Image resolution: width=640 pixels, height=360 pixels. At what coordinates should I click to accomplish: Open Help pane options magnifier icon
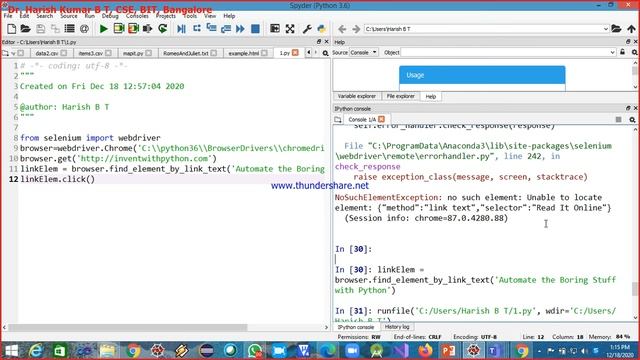[x=634, y=53]
